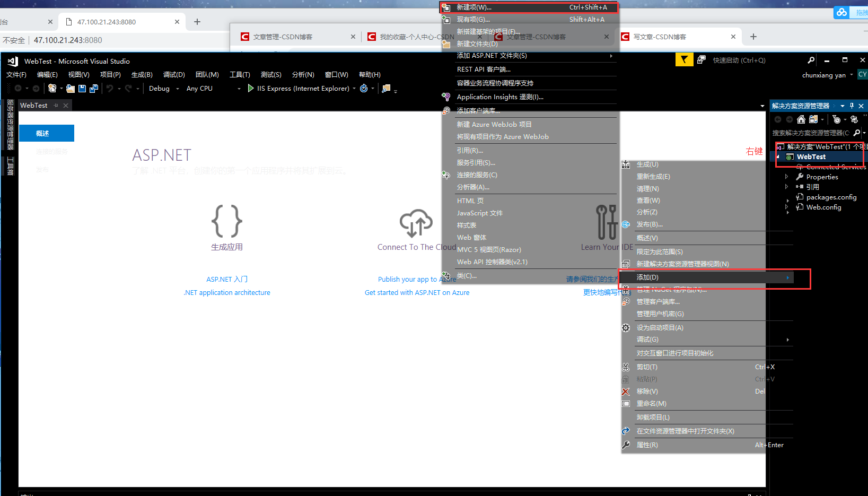The image size is (868, 496).
Task: Open the vertical 工具箱 toolbox side tab
Action: coord(10,166)
